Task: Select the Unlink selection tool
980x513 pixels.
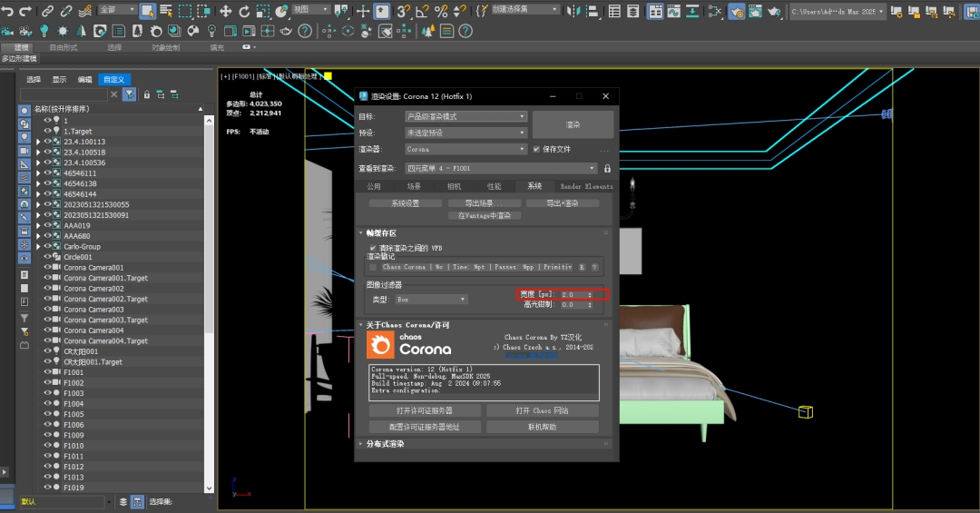Action: 66,11
